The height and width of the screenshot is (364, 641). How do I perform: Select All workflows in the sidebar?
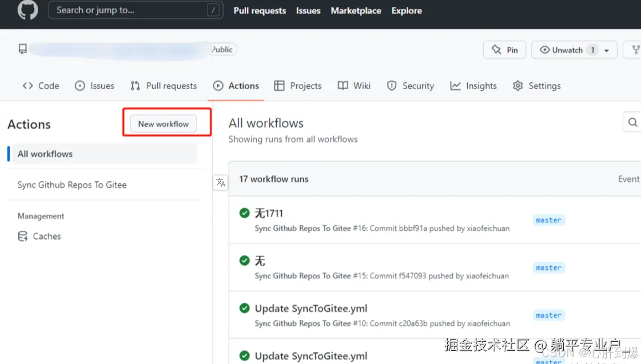coord(104,154)
